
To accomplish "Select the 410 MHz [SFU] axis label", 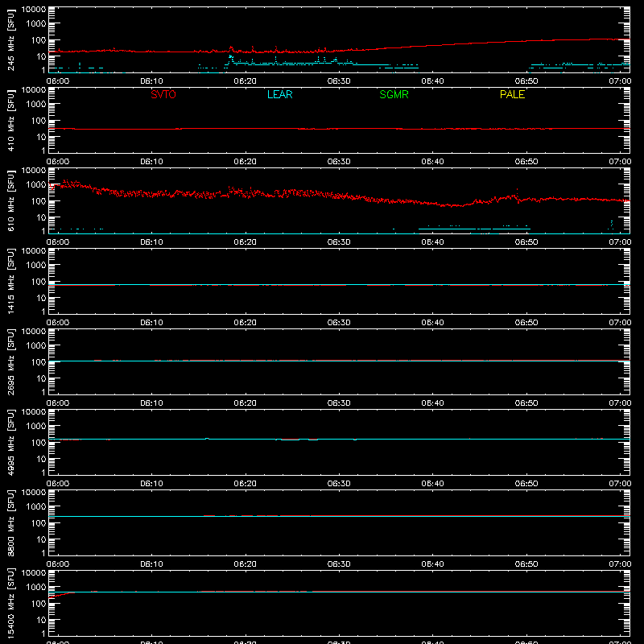I will 10,120.
